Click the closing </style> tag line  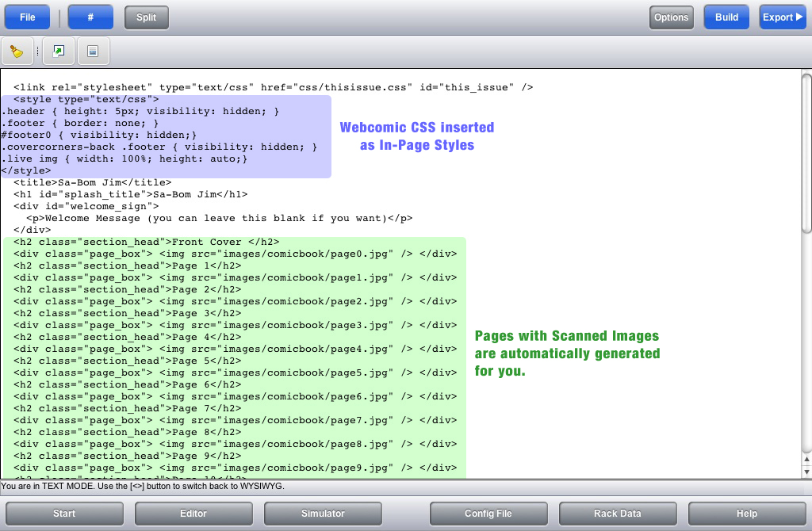click(x=26, y=170)
